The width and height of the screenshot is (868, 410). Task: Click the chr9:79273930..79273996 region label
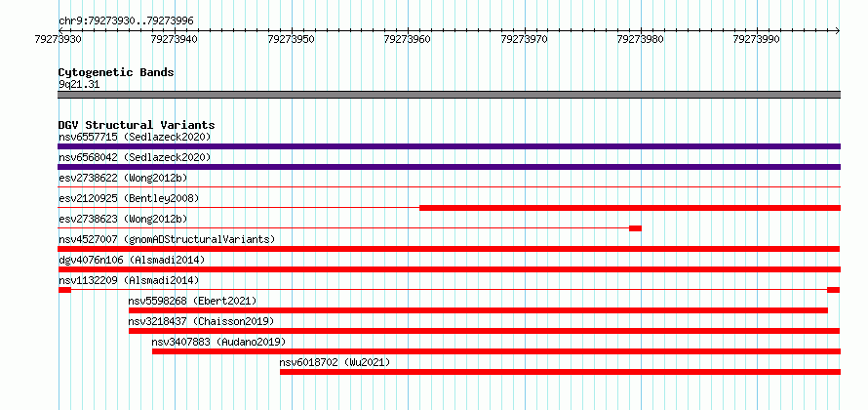(126, 21)
